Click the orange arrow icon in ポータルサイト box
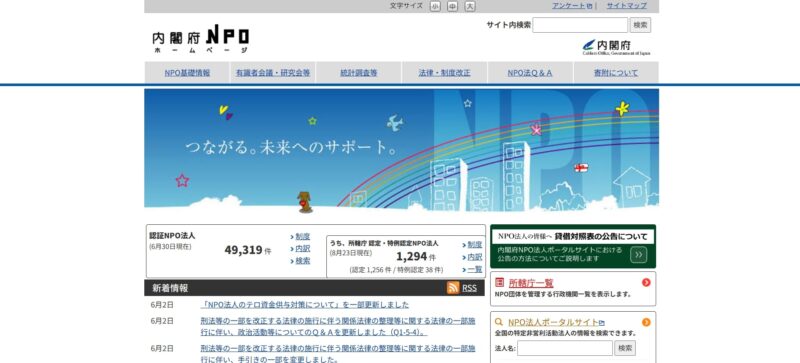Image resolution: width=800 pixels, height=363 pixels. [646, 322]
